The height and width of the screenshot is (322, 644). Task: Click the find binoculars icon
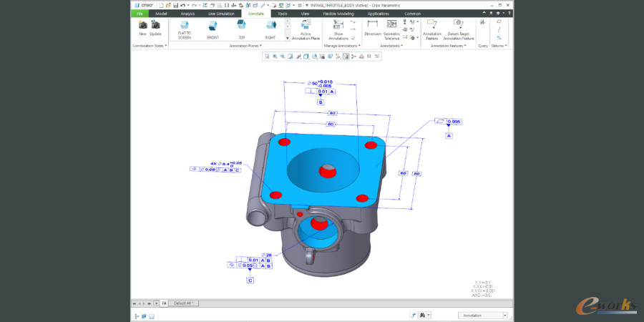click(x=422, y=315)
